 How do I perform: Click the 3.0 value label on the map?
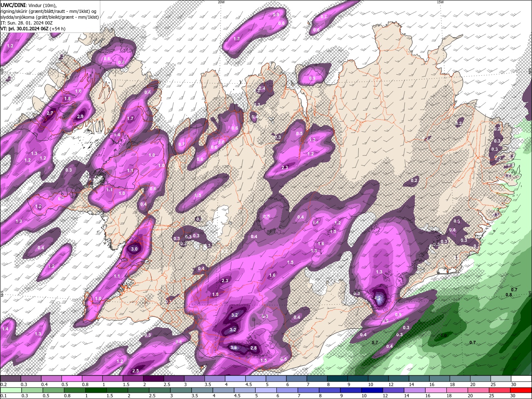click(134, 249)
